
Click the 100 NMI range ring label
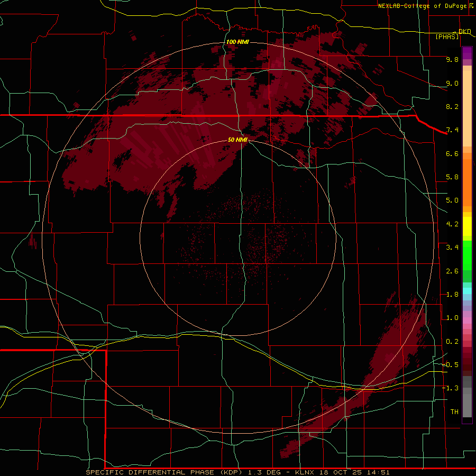[x=237, y=42]
